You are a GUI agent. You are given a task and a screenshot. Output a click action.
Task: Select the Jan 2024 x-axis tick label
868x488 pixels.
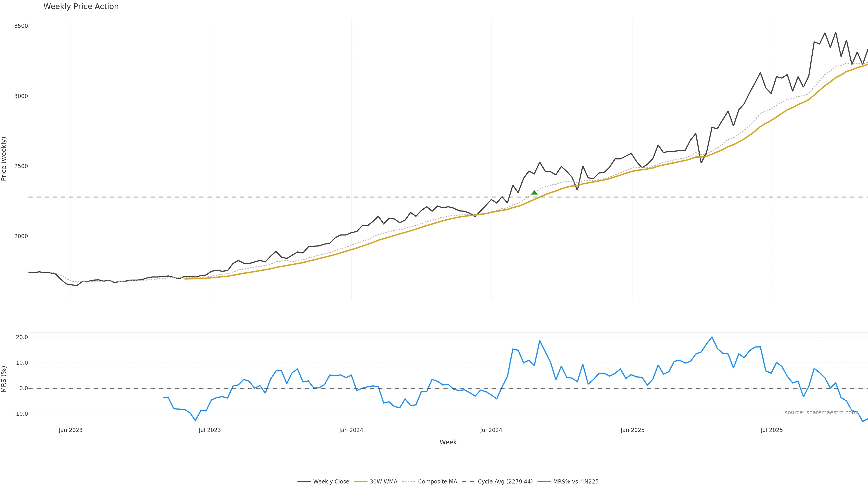click(x=351, y=430)
